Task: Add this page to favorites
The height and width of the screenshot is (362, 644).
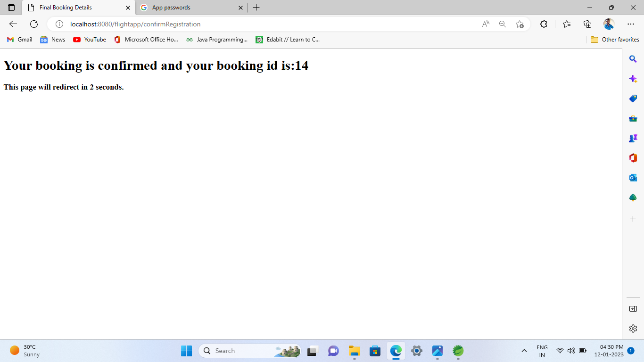Action: (520, 24)
